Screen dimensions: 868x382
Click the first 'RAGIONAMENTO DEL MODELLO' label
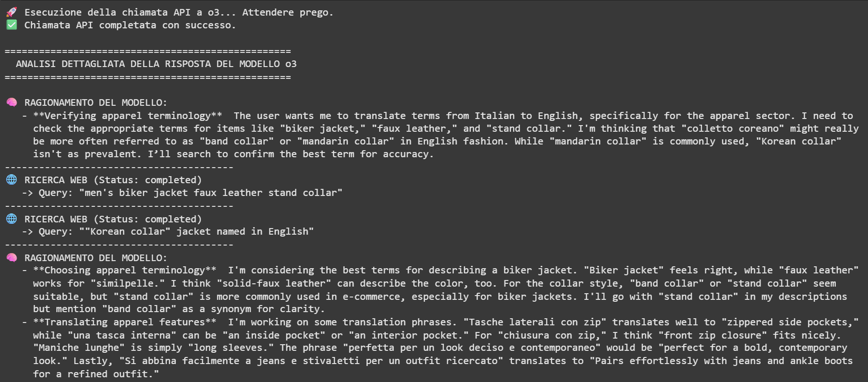(x=95, y=102)
